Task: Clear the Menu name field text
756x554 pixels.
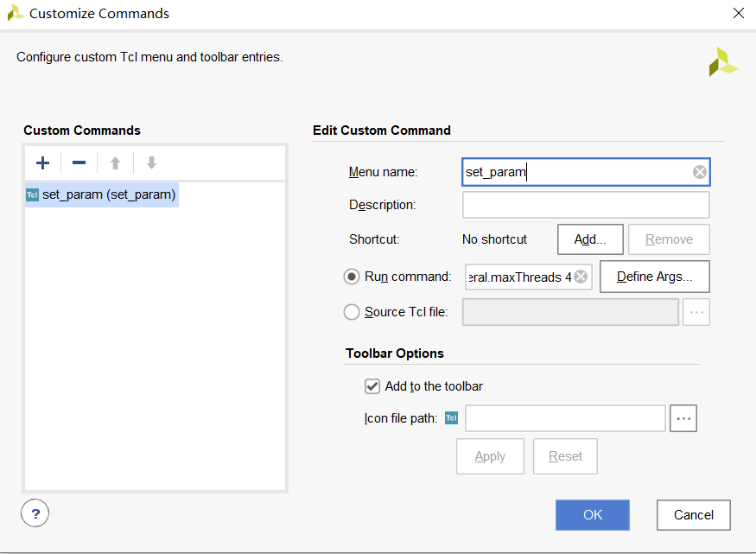Action: pyautogui.click(x=700, y=172)
